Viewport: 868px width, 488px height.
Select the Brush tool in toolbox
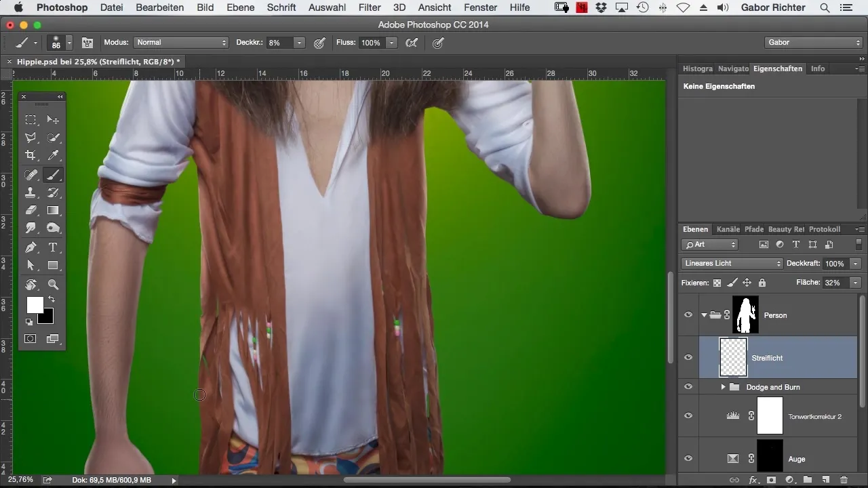[53, 175]
